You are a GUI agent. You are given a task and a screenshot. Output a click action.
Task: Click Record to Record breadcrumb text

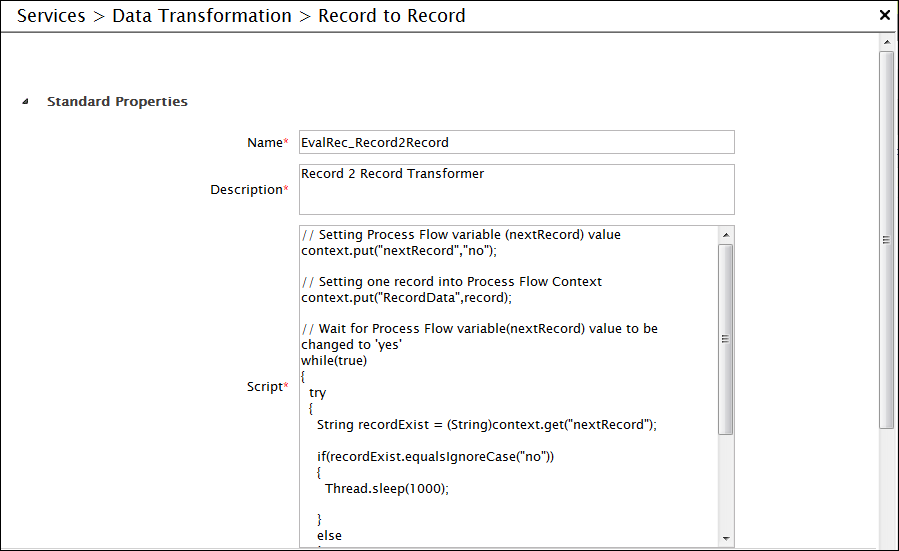(392, 16)
